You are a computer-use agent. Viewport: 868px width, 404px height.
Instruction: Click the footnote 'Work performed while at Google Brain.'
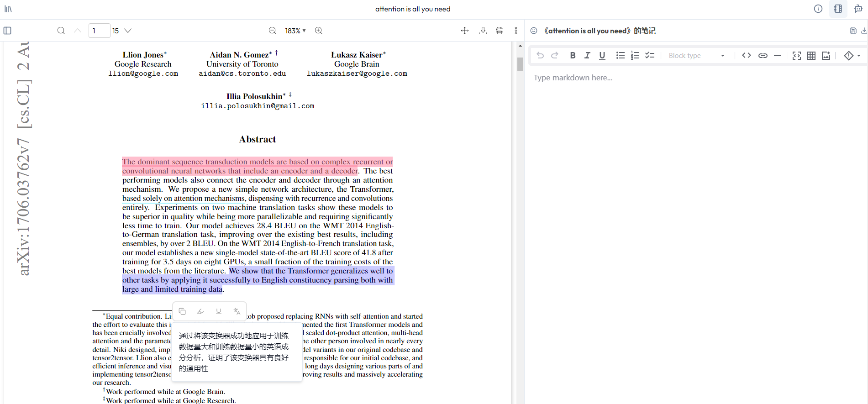point(165,392)
